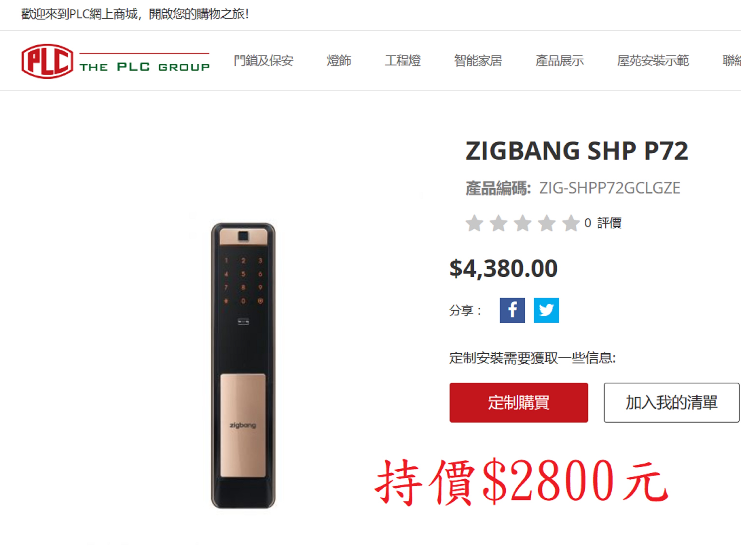741x560 pixels.
Task: Select the third rating star
Action: [x=522, y=223]
